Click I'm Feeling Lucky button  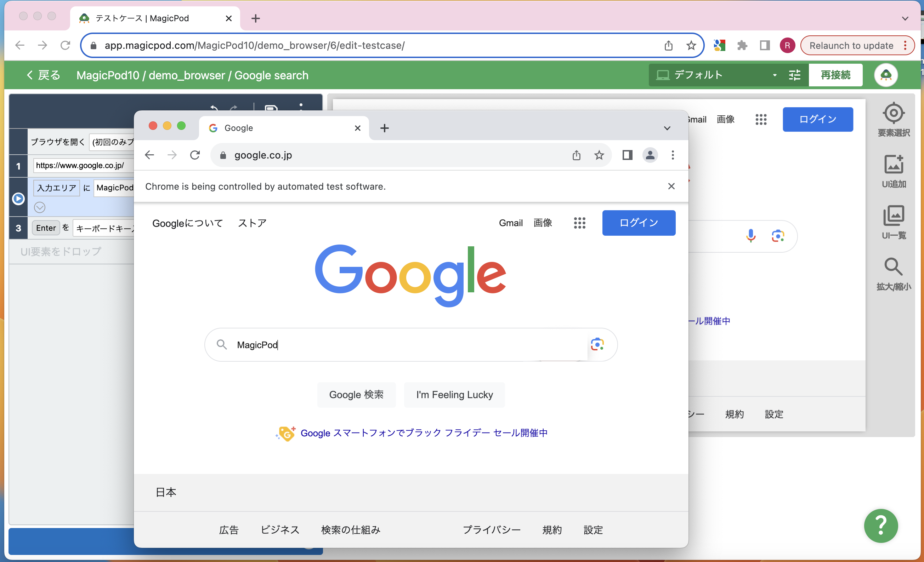(454, 395)
